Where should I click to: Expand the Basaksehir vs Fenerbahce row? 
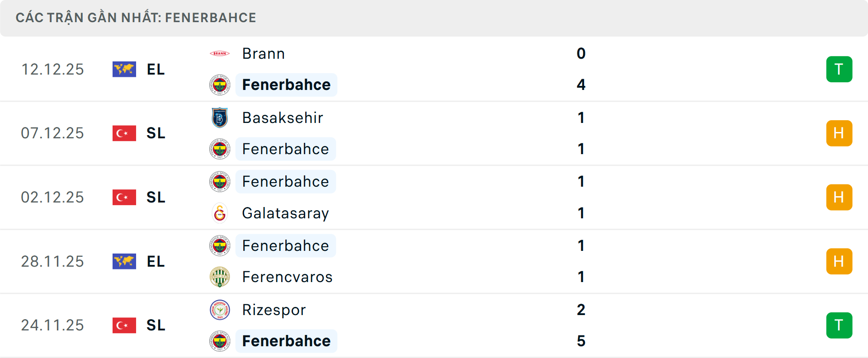(x=452, y=133)
